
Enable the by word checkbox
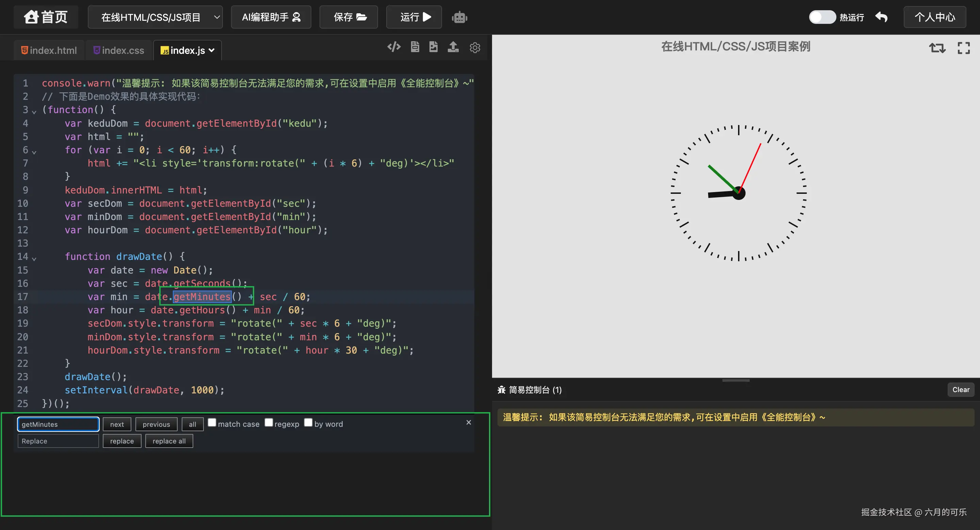(x=308, y=422)
